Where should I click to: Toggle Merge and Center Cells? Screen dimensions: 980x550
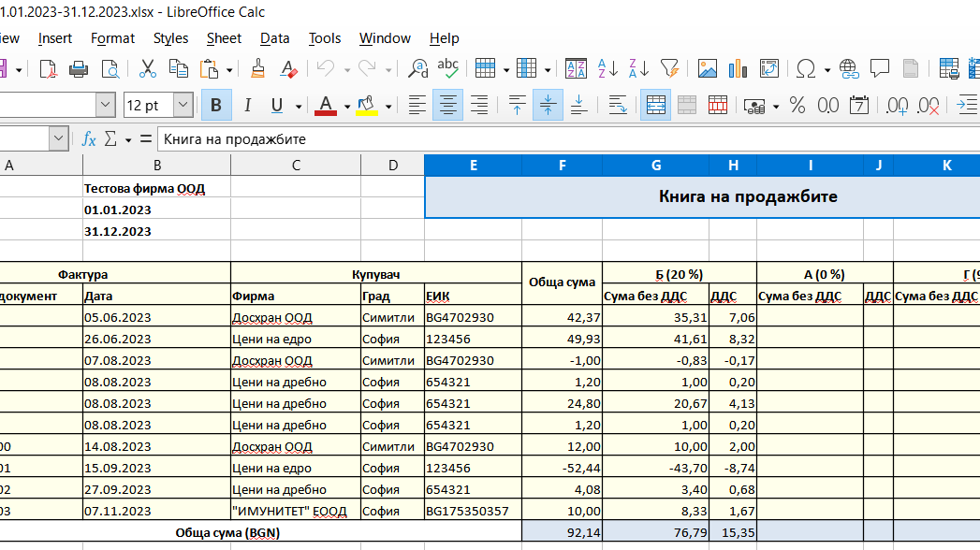coord(655,106)
